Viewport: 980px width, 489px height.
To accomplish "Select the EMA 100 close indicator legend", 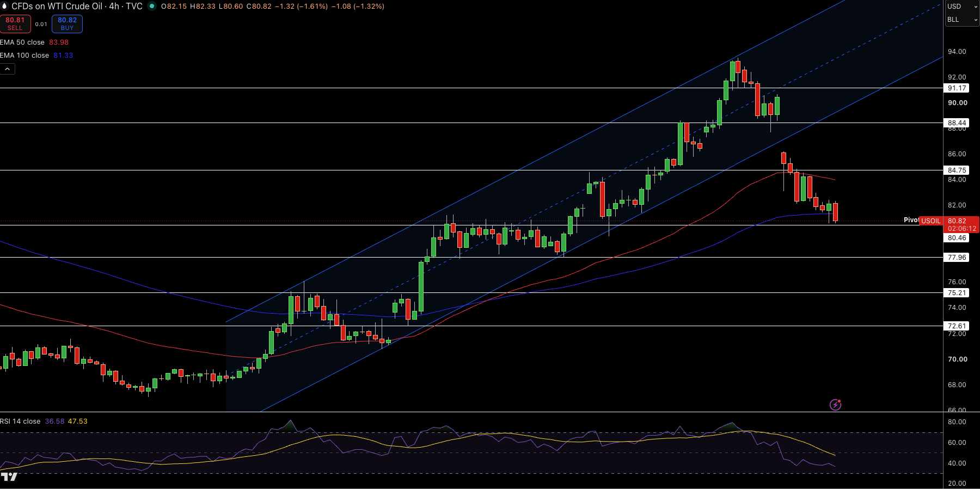I will point(24,56).
